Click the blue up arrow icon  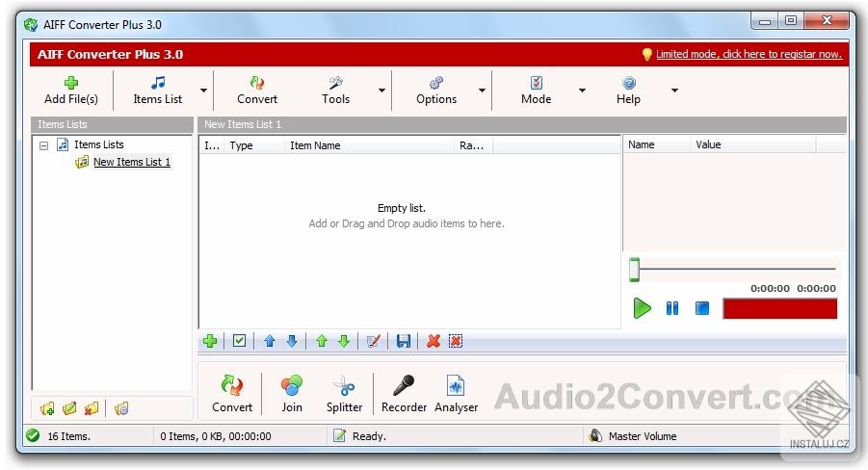(x=270, y=341)
